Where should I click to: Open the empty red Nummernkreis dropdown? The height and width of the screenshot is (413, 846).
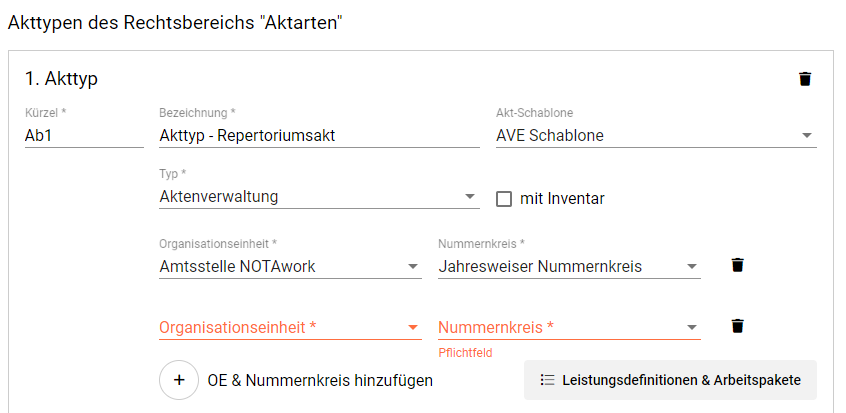[569, 328]
